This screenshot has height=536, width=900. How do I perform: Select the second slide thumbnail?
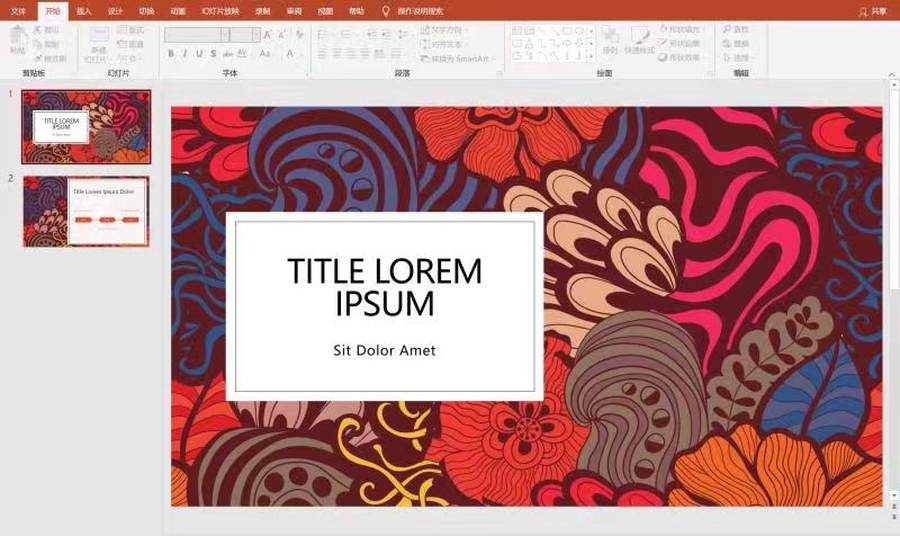click(86, 211)
